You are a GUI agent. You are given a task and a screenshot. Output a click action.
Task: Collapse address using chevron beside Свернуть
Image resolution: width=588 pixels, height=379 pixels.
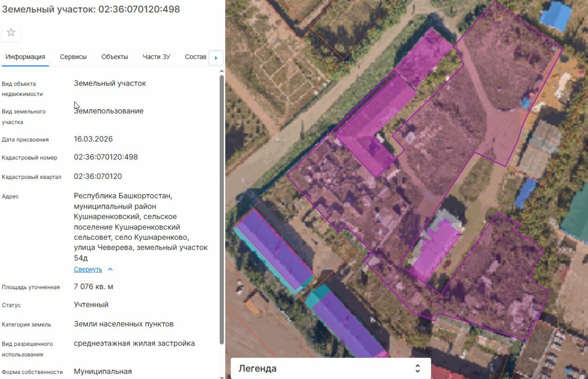(110, 269)
